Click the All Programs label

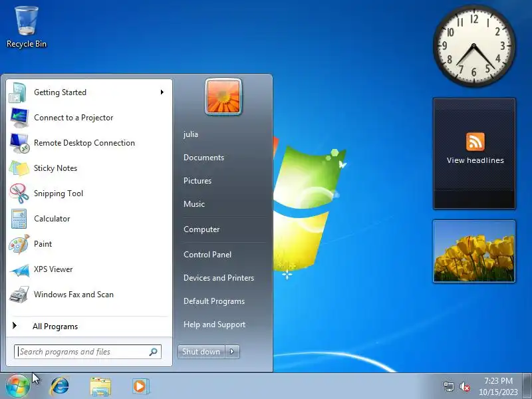(x=55, y=327)
